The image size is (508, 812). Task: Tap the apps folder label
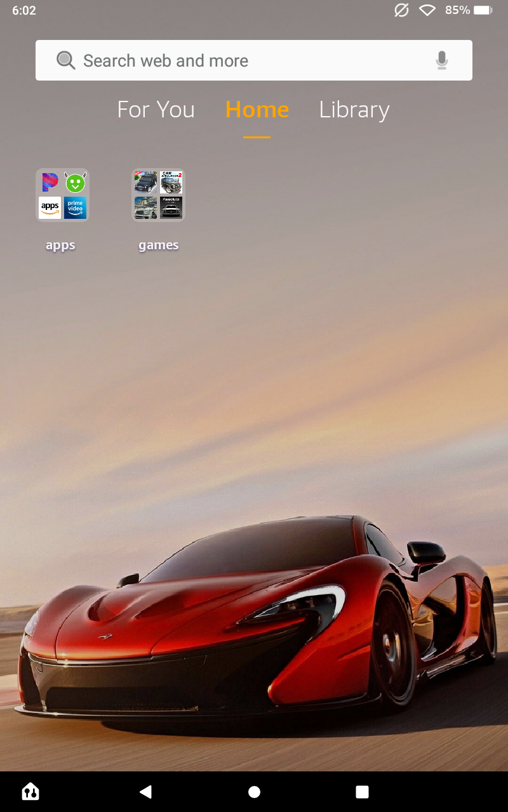coord(60,245)
